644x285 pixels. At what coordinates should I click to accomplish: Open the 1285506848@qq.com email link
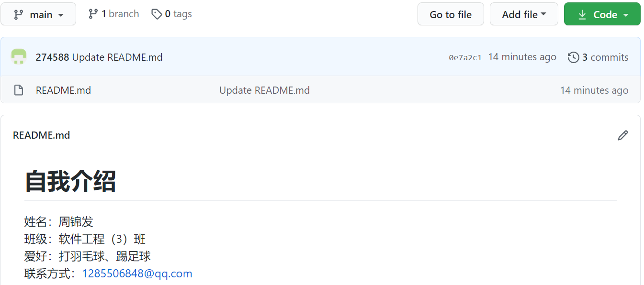point(137,274)
